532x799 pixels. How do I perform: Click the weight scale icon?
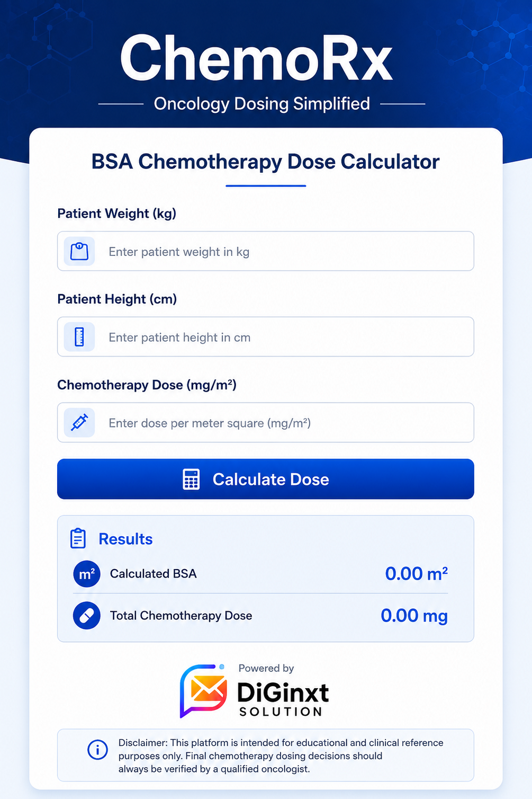pyautogui.click(x=79, y=251)
